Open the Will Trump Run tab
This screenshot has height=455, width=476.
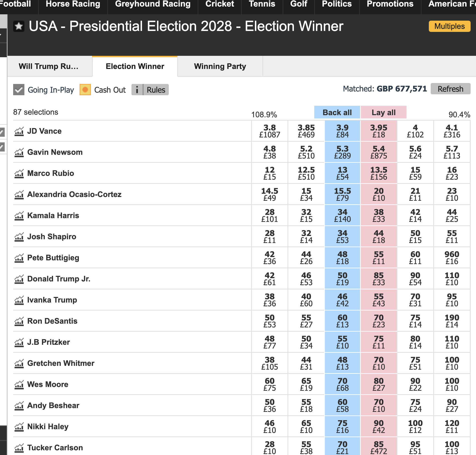pos(49,66)
